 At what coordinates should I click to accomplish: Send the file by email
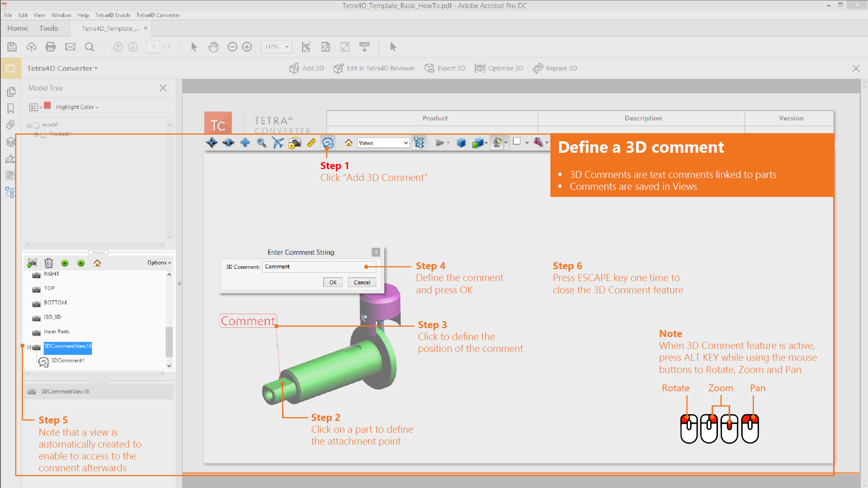pyautogui.click(x=70, y=47)
